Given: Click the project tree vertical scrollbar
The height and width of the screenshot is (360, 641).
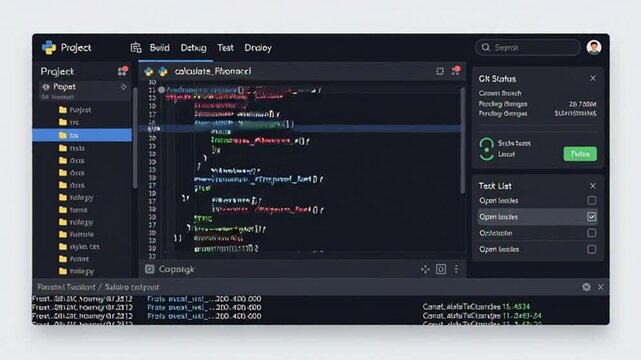Looking at the screenshot, I should click(x=135, y=139).
